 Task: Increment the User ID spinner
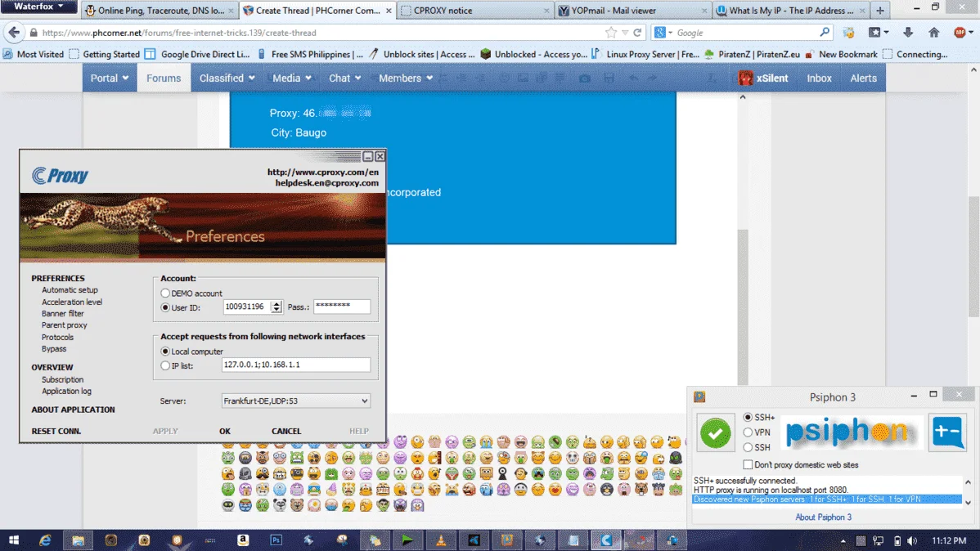[x=276, y=304]
